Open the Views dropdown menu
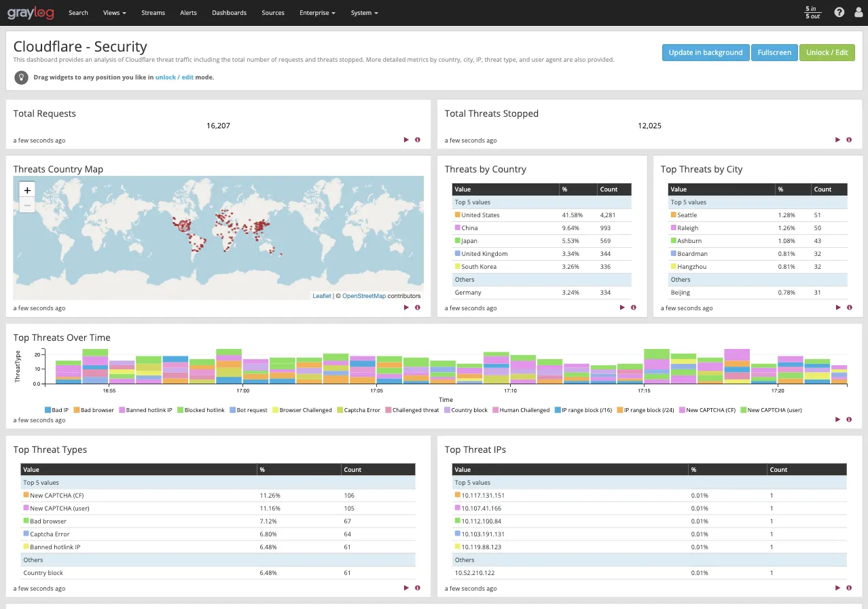Image resolution: width=868 pixels, height=609 pixels. (x=113, y=12)
